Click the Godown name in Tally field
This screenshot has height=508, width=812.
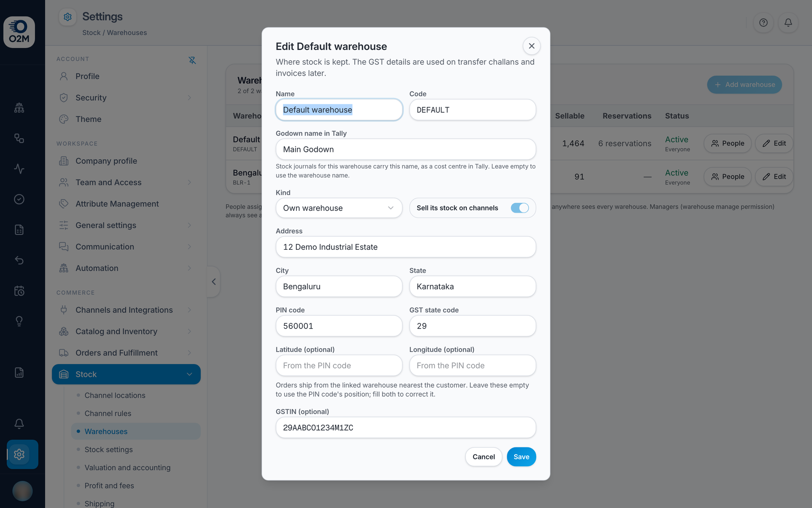point(406,149)
